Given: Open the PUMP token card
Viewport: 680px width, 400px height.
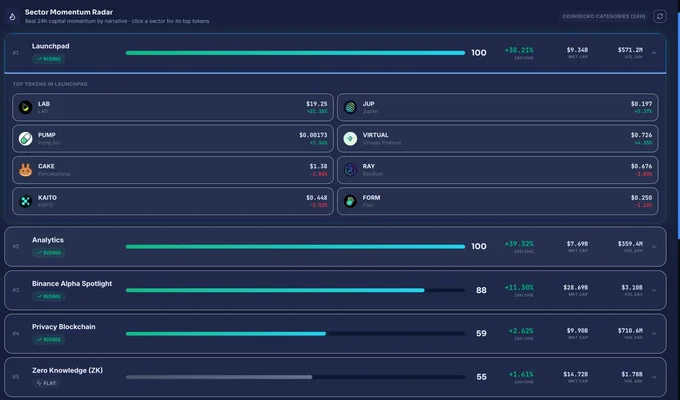Looking at the screenshot, I should point(173,138).
